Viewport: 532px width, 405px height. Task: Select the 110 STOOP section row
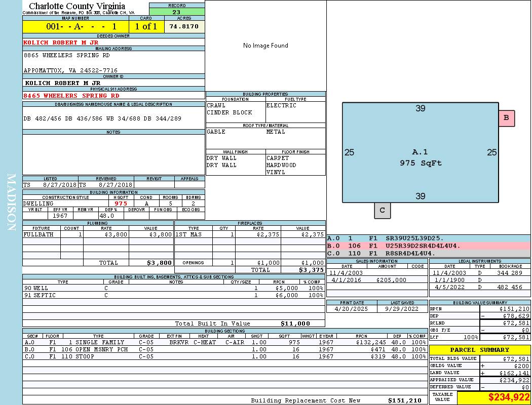click(x=225, y=356)
